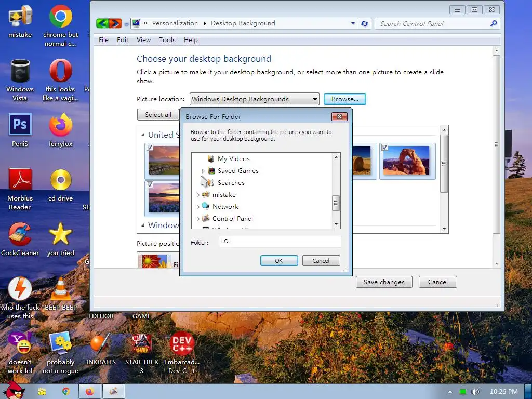Launch the 'STAR TREK 3' icon

pyautogui.click(x=141, y=353)
